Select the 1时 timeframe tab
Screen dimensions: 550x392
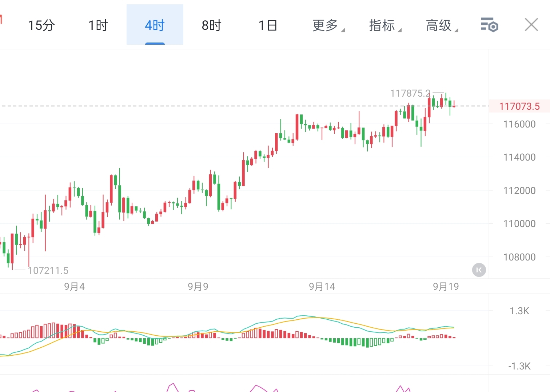[98, 25]
